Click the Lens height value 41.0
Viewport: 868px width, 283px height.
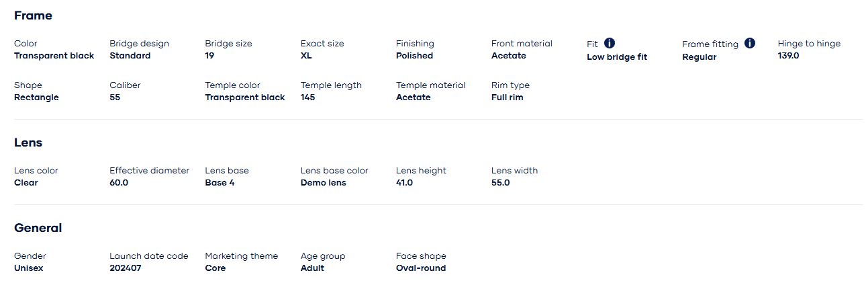coord(404,183)
